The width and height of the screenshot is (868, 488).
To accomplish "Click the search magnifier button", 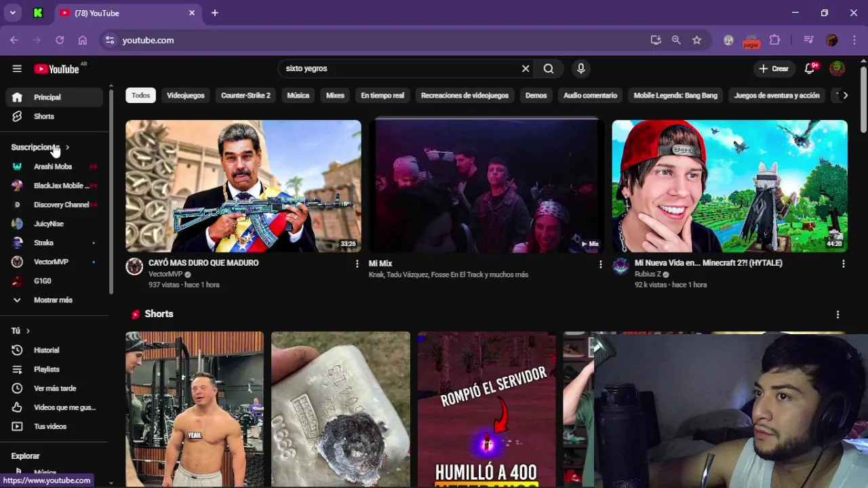I will (x=549, y=68).
